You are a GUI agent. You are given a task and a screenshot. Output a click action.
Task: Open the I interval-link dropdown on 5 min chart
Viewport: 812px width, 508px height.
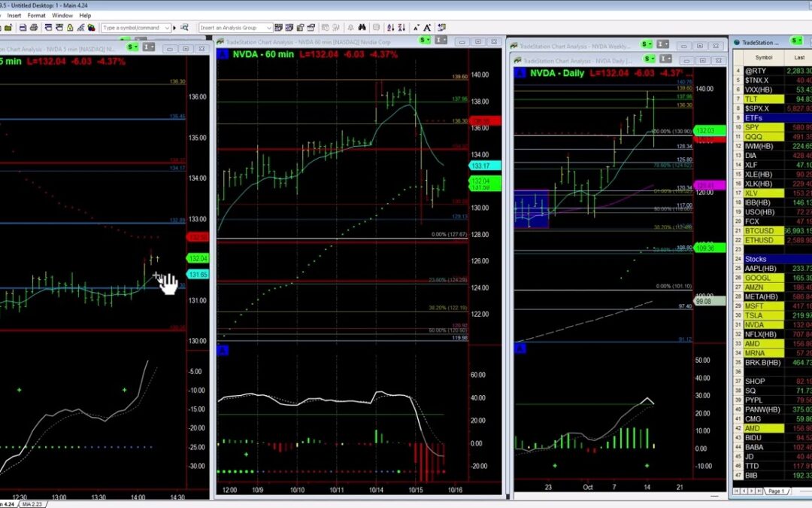point(149,47)
